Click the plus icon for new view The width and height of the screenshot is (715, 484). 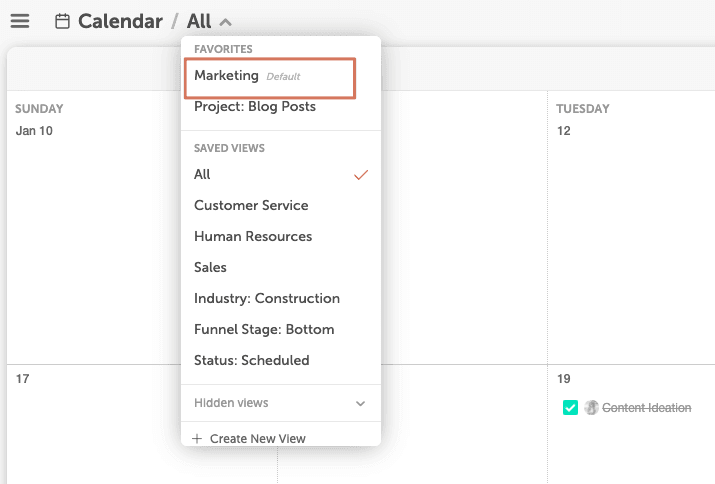tap(197, 438)
